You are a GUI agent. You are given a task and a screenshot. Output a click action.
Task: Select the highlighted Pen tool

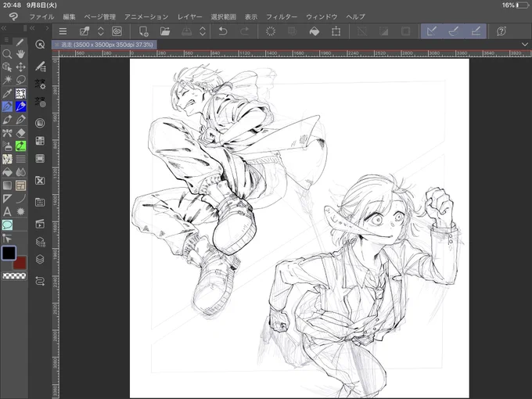pyautogui.click(x=7, y=106)
